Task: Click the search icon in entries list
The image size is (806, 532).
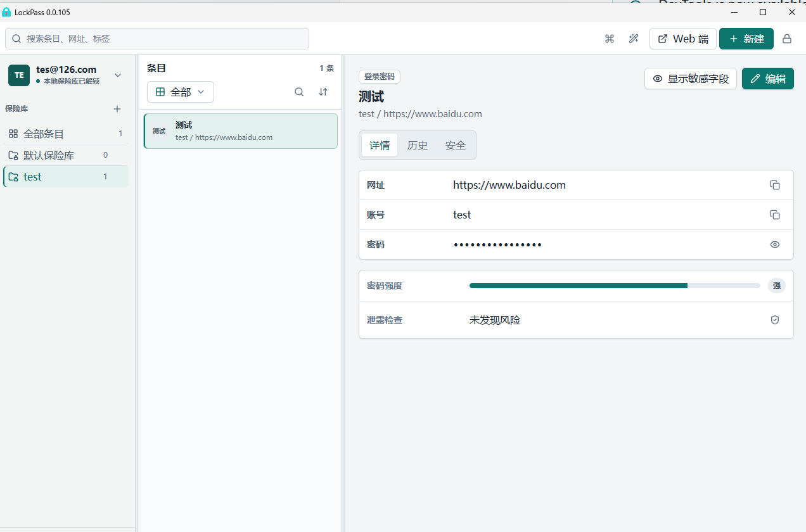Action: point(299,92)
